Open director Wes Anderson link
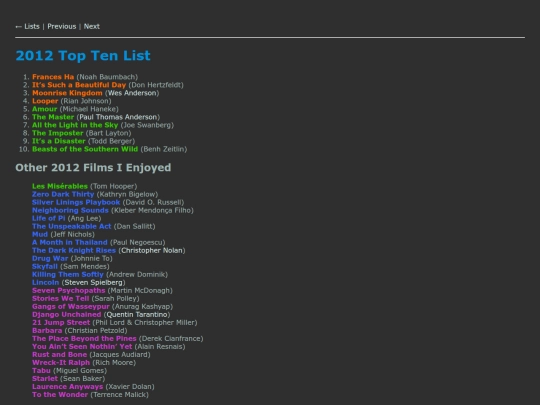The width and height of the screenshot is (540, 405). 132,93
